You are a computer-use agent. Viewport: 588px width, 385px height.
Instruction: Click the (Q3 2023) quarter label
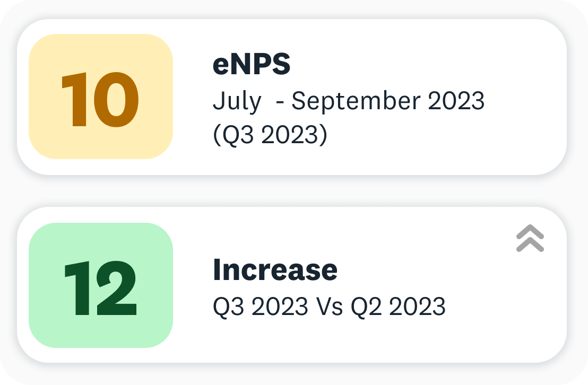pos(270,135)
